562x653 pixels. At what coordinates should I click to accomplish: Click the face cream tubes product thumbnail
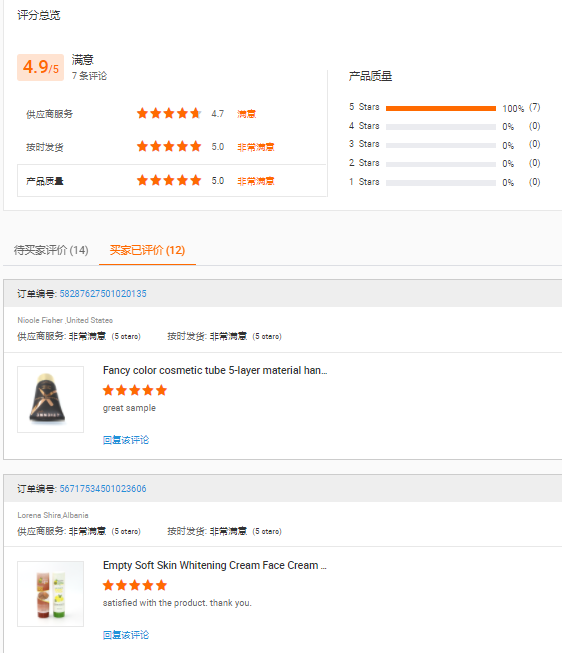[50, 594]
